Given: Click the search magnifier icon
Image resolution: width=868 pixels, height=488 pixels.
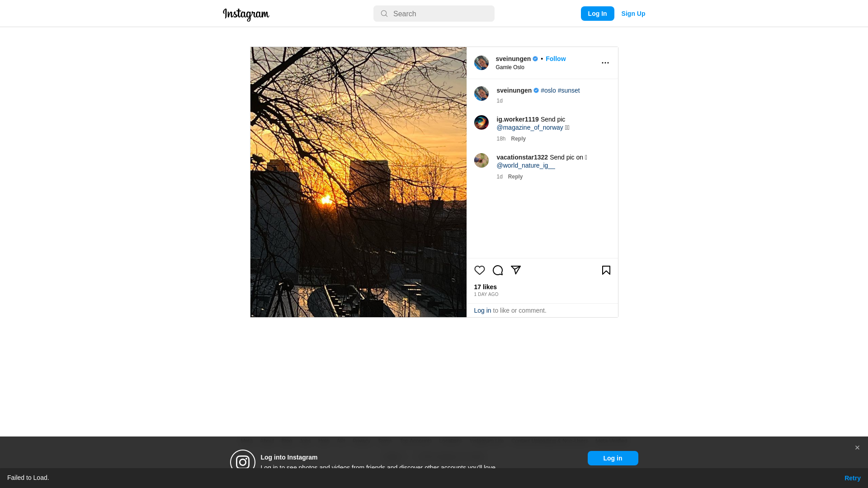Looking at the screenshot, I should point(384,14).
